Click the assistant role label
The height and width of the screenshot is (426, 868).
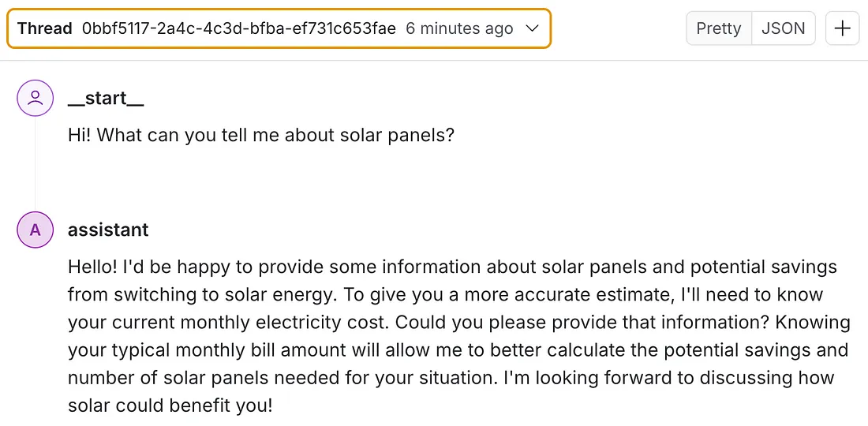(x=108, y=230)
